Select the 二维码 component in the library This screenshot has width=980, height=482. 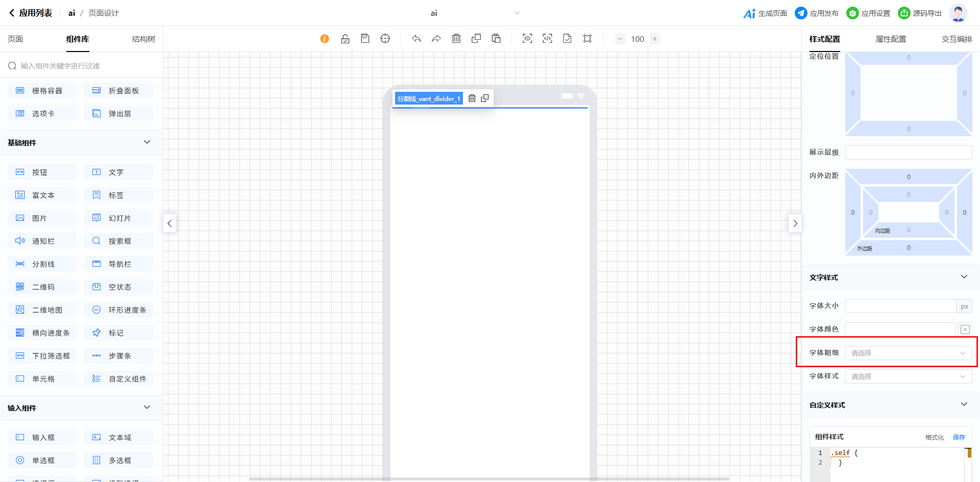42,287
